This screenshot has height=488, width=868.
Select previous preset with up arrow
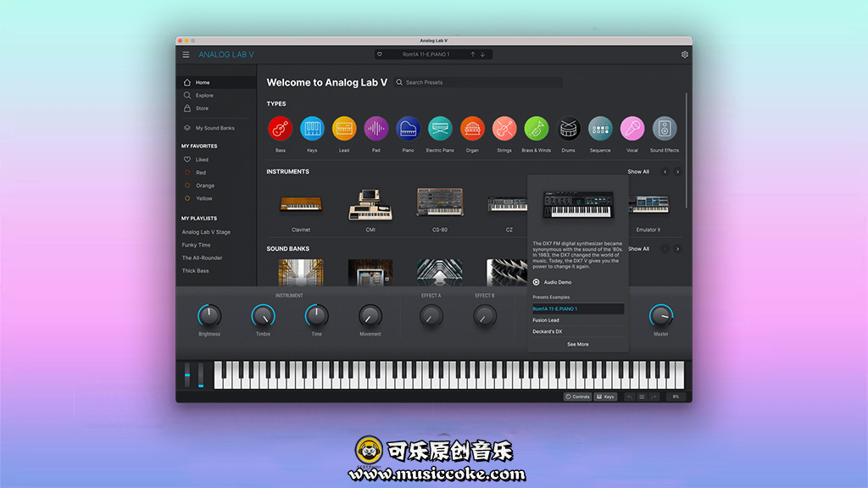click(x=473, y=54)
